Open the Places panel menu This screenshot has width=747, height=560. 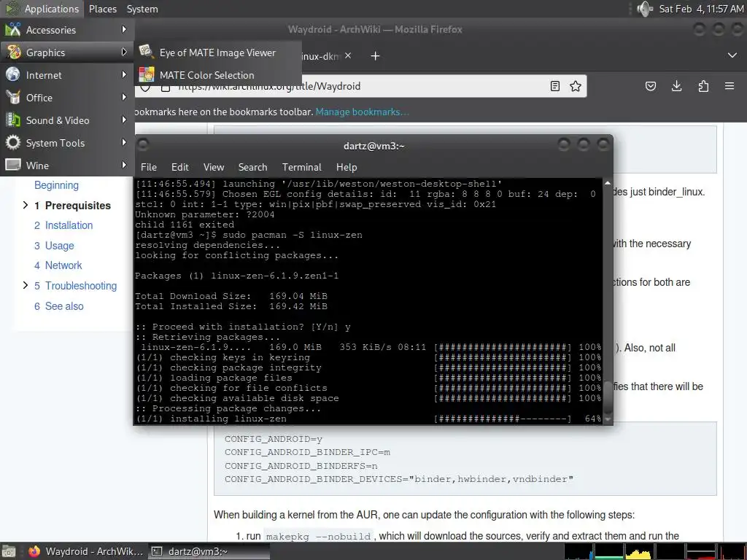102,9
